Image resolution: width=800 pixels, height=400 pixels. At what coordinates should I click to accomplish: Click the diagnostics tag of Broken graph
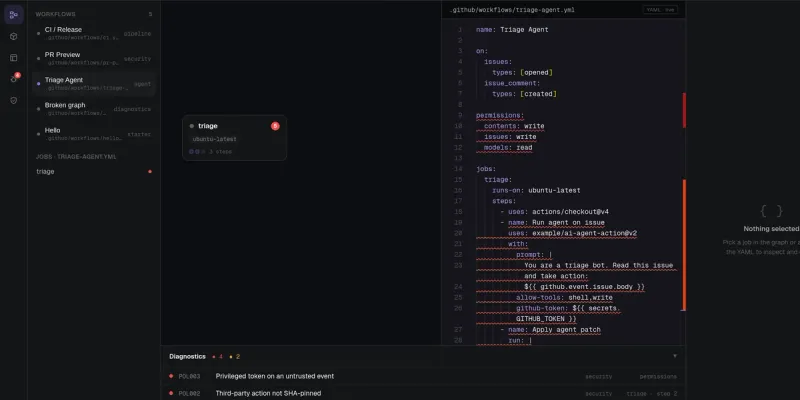132,109
